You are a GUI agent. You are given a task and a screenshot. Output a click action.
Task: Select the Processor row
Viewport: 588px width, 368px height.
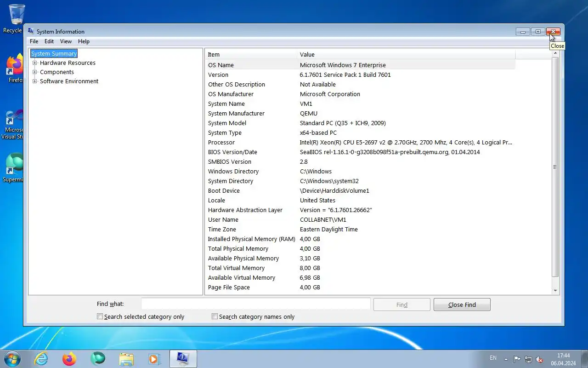coord(360,143)
